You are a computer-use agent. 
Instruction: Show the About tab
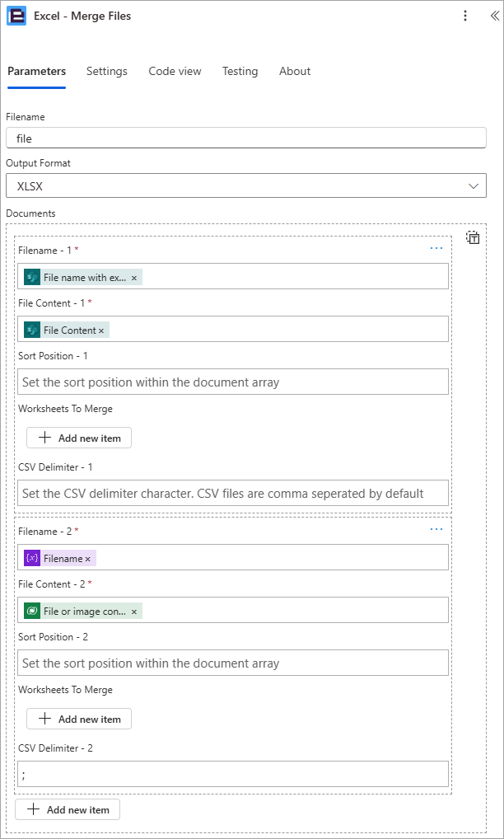click(x=295, y=71)
